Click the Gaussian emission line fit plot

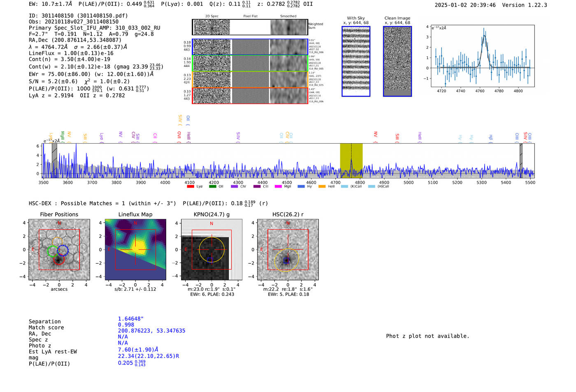[x=483, y=56]
